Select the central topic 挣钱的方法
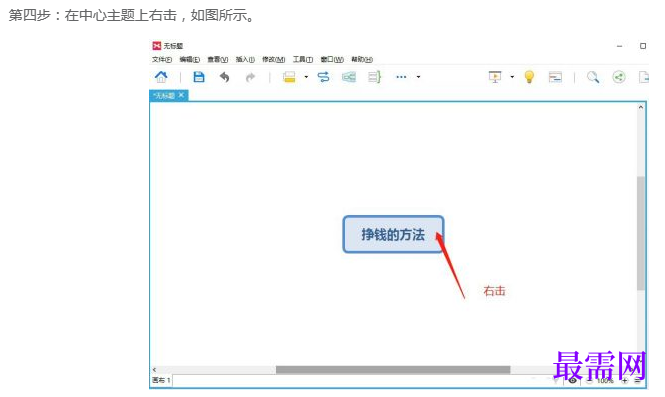 click(x=393, y=234)
